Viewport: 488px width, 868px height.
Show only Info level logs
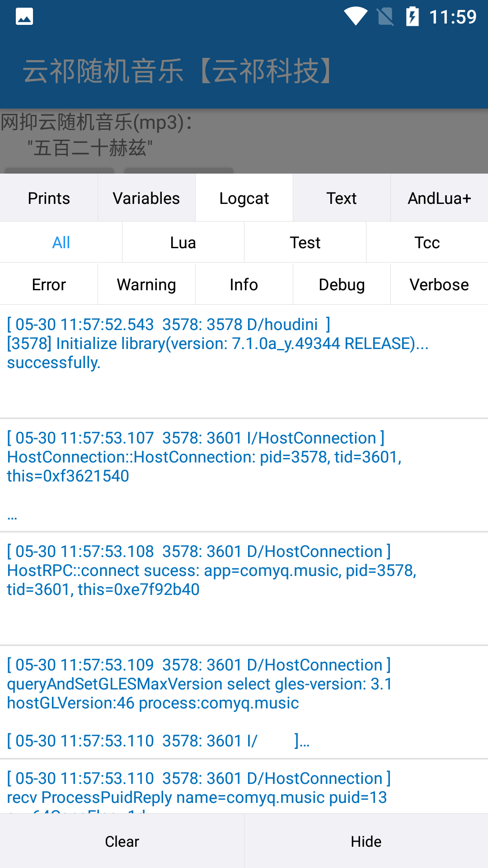[244, 284]
